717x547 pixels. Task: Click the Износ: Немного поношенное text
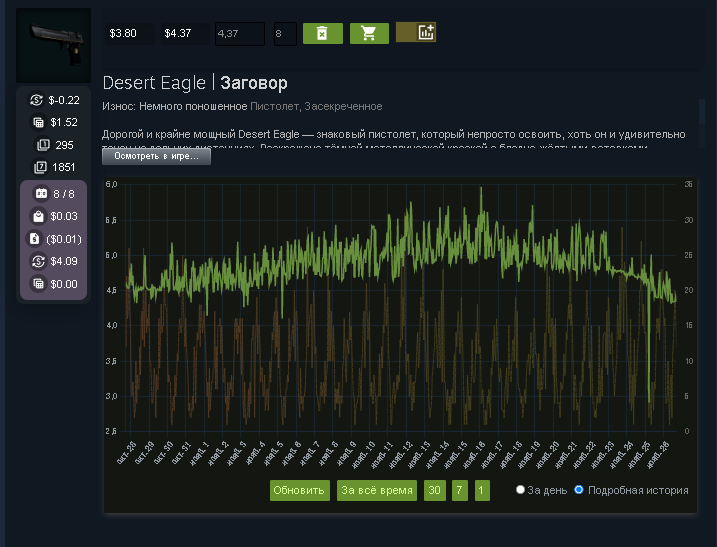175,107
